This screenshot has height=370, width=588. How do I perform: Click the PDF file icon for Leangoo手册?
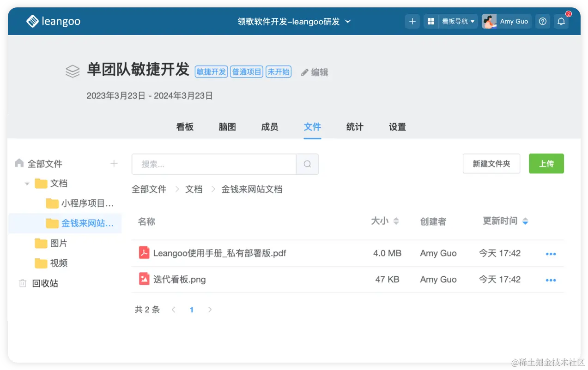[144, 253]
